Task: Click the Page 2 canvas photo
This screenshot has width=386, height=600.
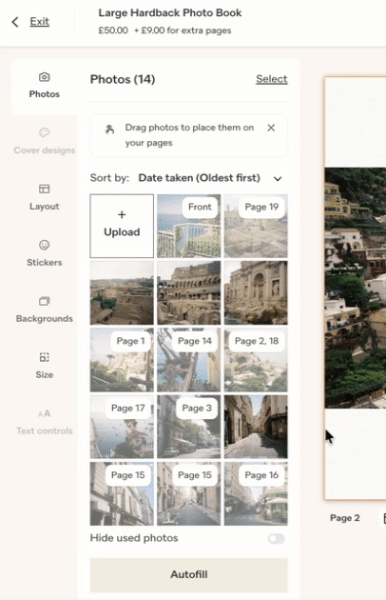Action: pyautogui.click(x=355, y=288)
